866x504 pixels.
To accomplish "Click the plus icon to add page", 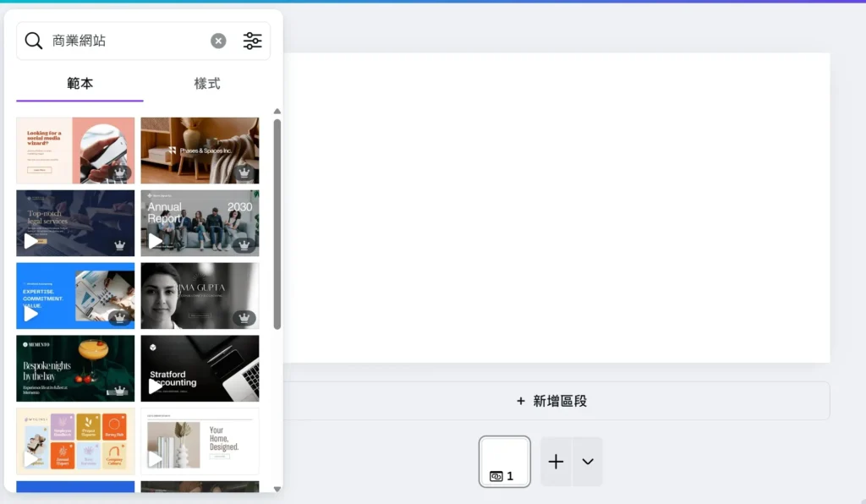I will (556, 462).
